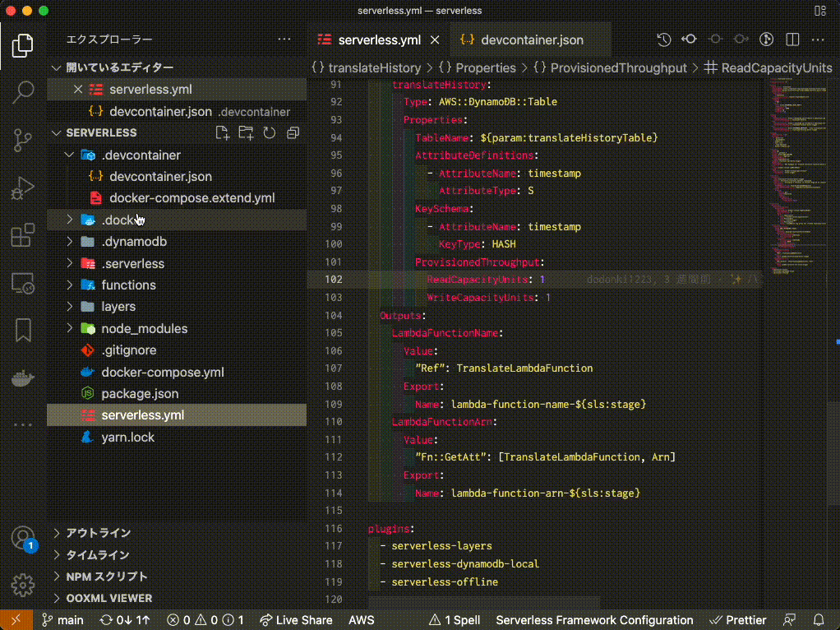Open Remote Explorer in activity bar
Image resolution: width=840 pixels, height=630 pixels.
pyautogui.click(x=22, y=283)
